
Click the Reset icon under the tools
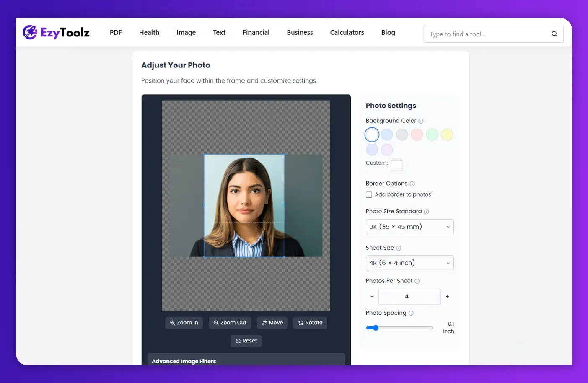point(246,341)
